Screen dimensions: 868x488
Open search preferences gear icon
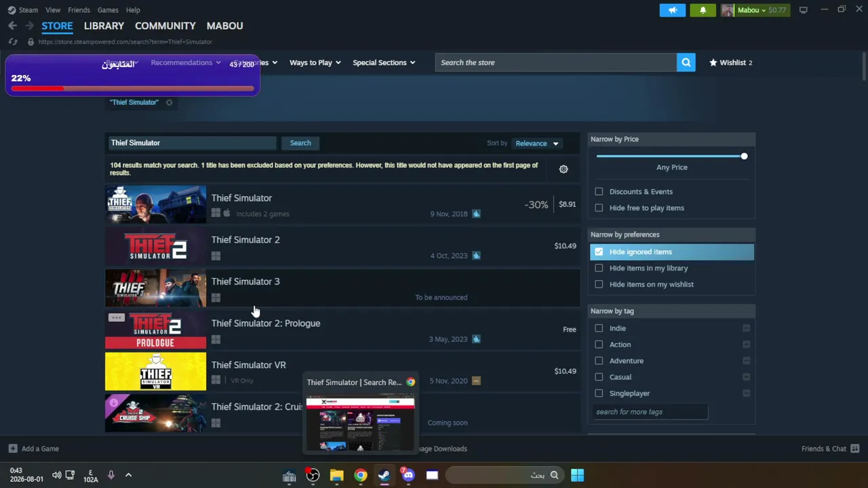pos(564,169)
